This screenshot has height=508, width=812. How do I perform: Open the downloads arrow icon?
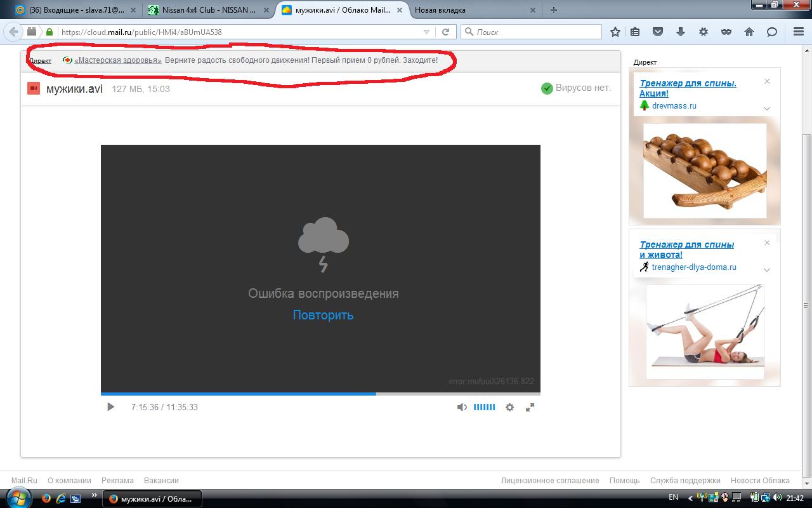pyautogui.click(x=681, y=32)
